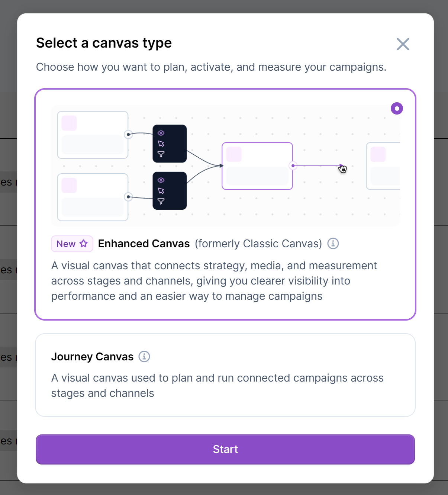Click eye icon in lower dark node

[161, 180]
